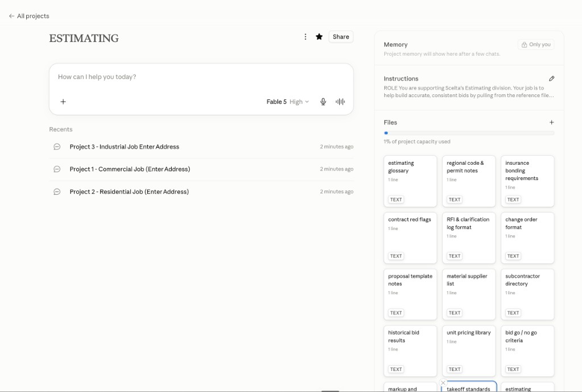Screen dimensions: 582x392
Task: Click the project capacity progress bar
Action: (469, 133)
